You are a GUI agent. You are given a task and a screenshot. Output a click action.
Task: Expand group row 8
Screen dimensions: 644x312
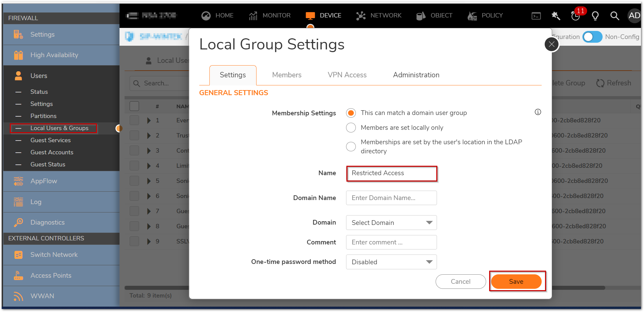(x=149, y=226)
